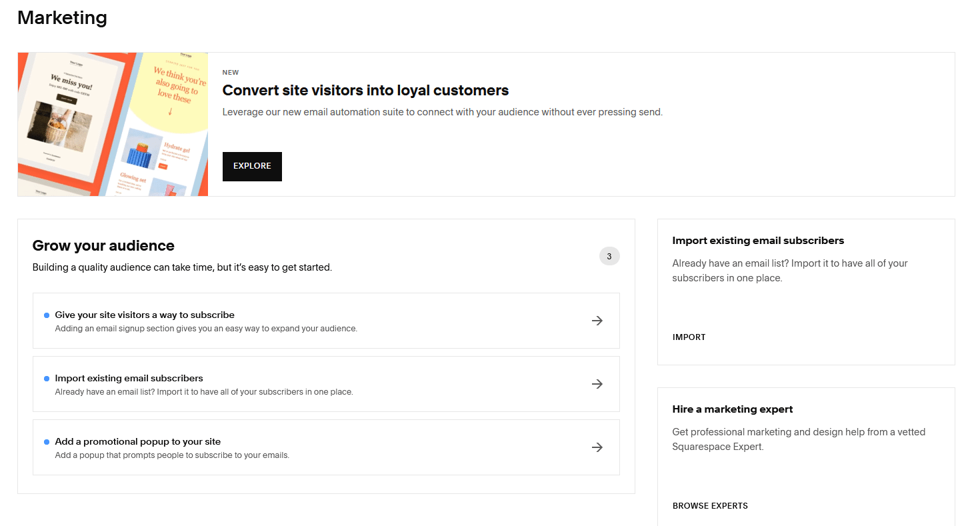Click 'Leverage our new email automation suite' text
Image resolution: width=980 pixels, height=526 pixels.
(443, 112)
